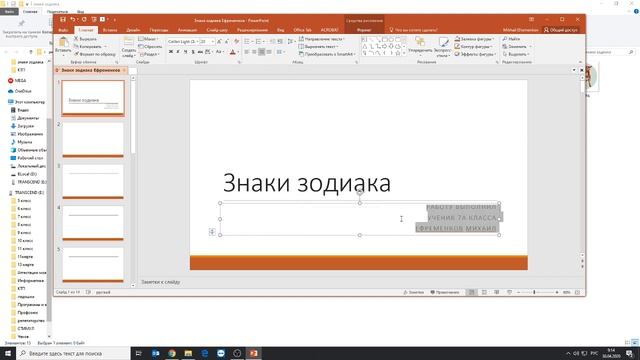Screen dimensions: 640x360
Task: Toggle strikethrough formatting (abc)
Action: tap(200, 52)
